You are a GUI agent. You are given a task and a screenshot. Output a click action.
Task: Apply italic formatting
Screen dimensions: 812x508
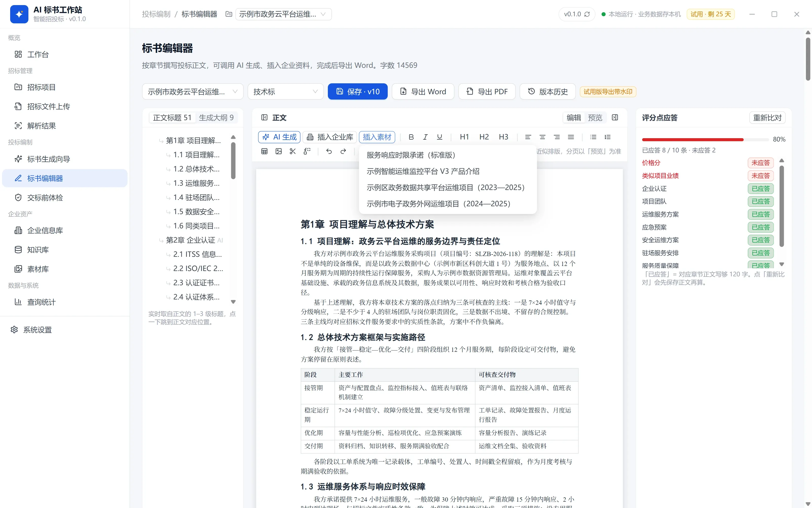pyautogui.click(x=425, y=137)
